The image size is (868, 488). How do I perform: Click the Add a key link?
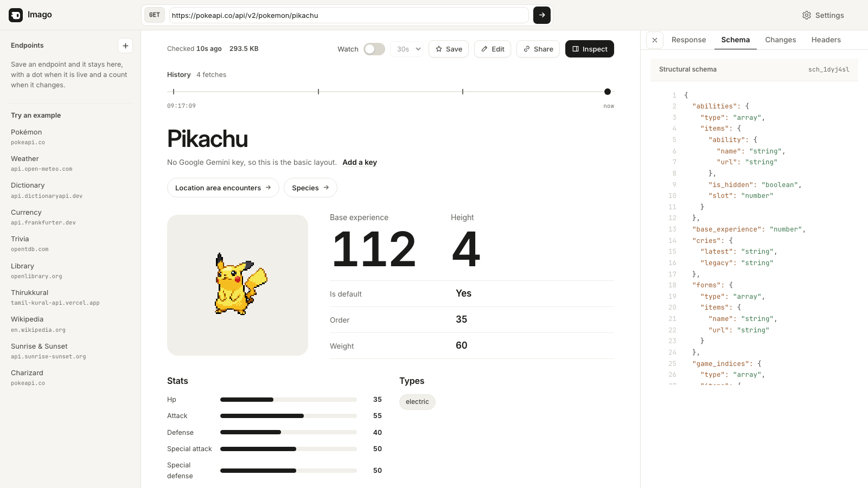pos(360,162)
